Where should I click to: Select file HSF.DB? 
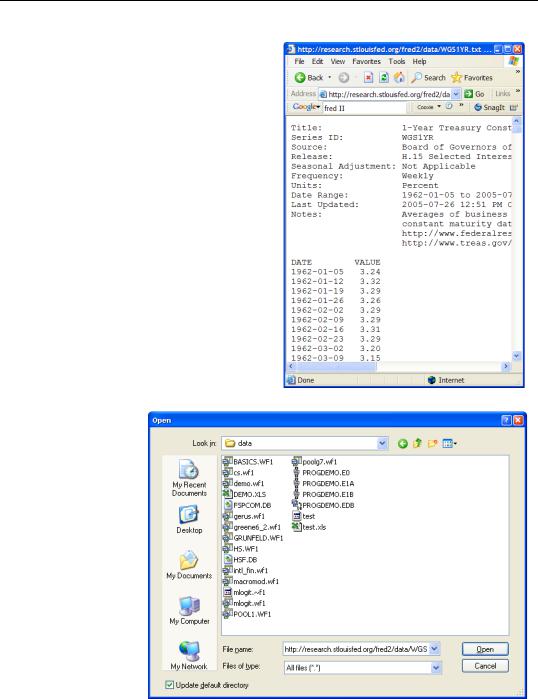click(x=240, y=559)
